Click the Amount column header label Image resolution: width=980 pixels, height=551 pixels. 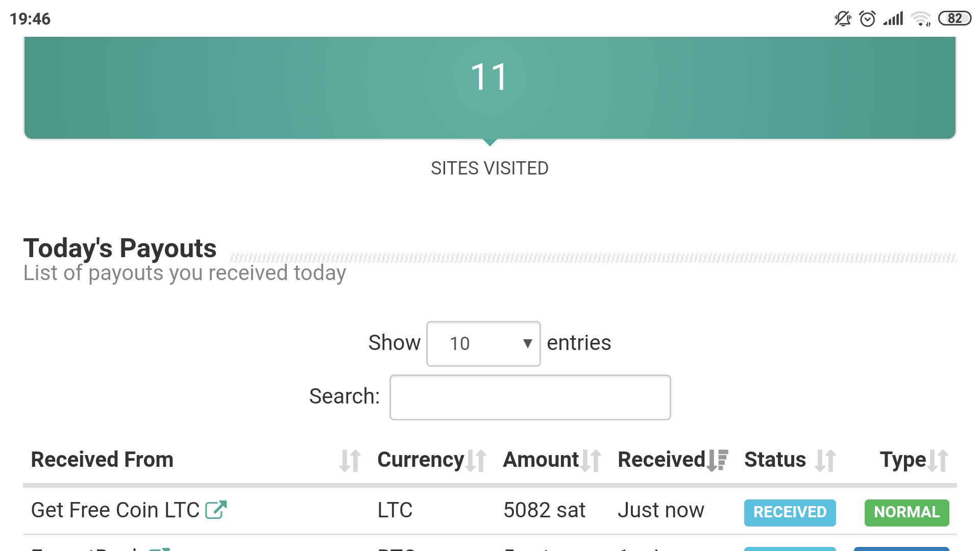[541, 460]
